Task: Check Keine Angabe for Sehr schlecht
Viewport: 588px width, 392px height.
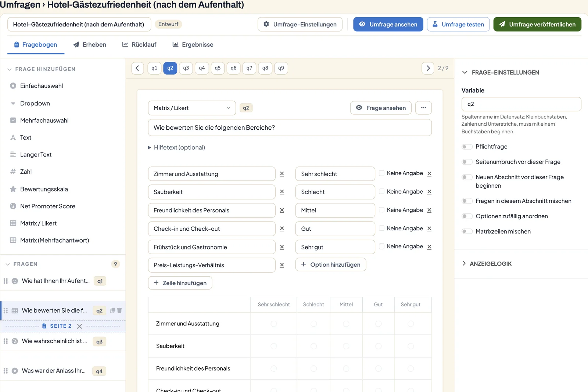Action: click(381, 173)
